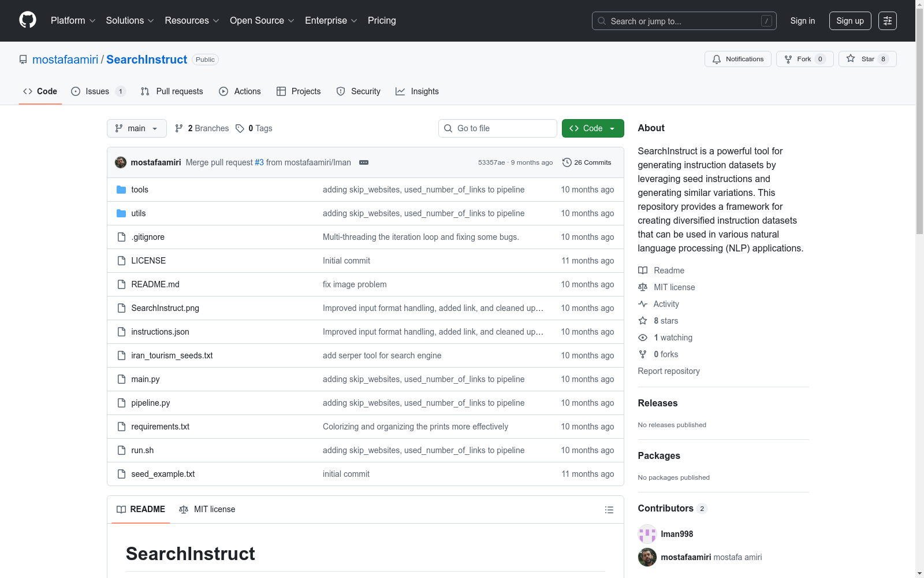Screen dimensions: 924x578
Task: Click the MIT license scale icon in About
Action: [643, 287]
